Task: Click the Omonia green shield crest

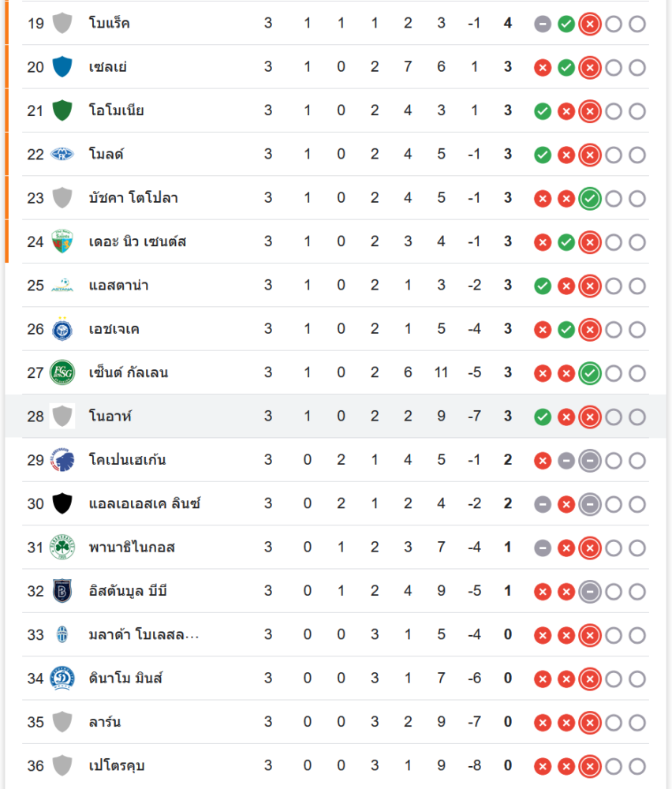Action: [62, 110]
